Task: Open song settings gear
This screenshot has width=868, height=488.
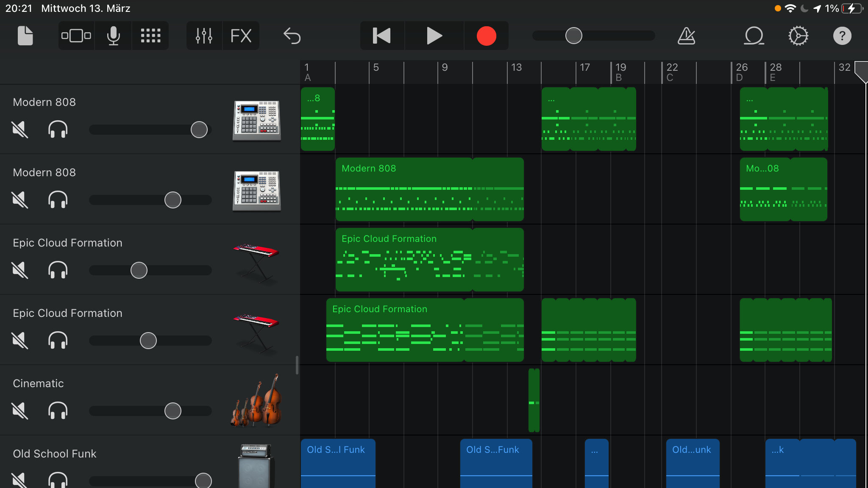Action: 798,36
